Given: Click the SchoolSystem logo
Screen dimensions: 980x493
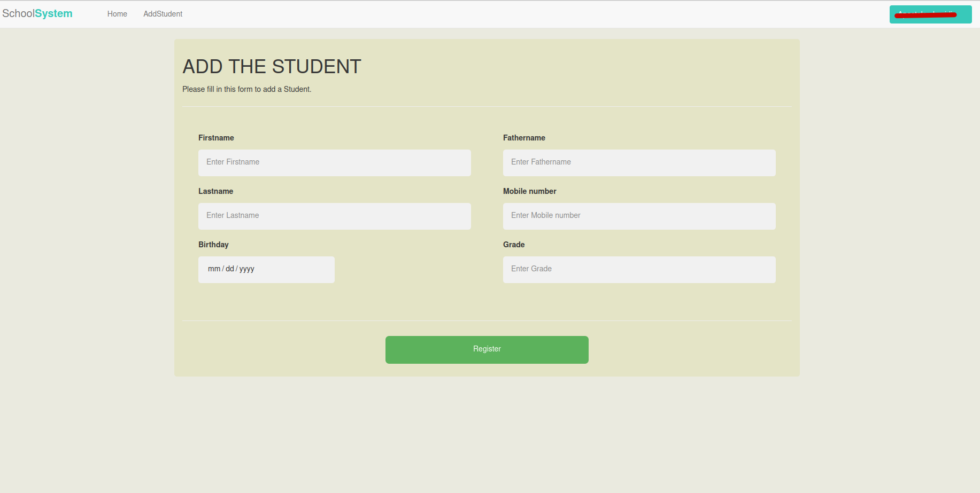Looking at the screenshot, I should [37, 13].
